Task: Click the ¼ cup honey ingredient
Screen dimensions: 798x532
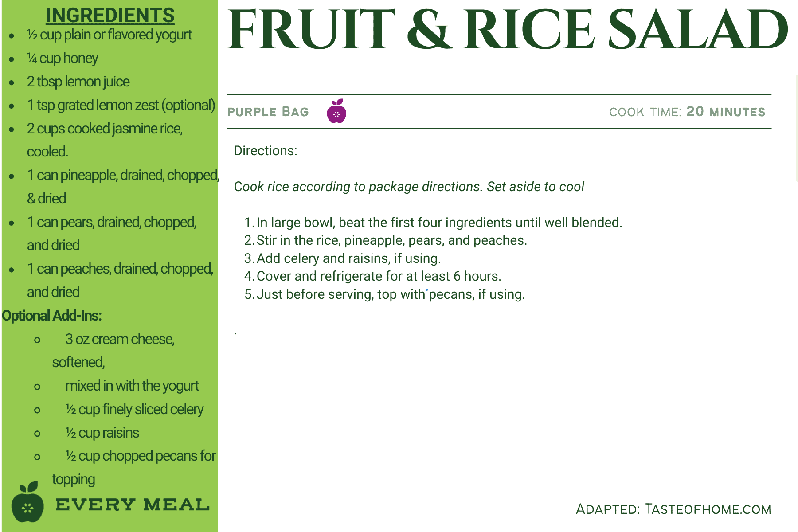Action: coord(63,59)
